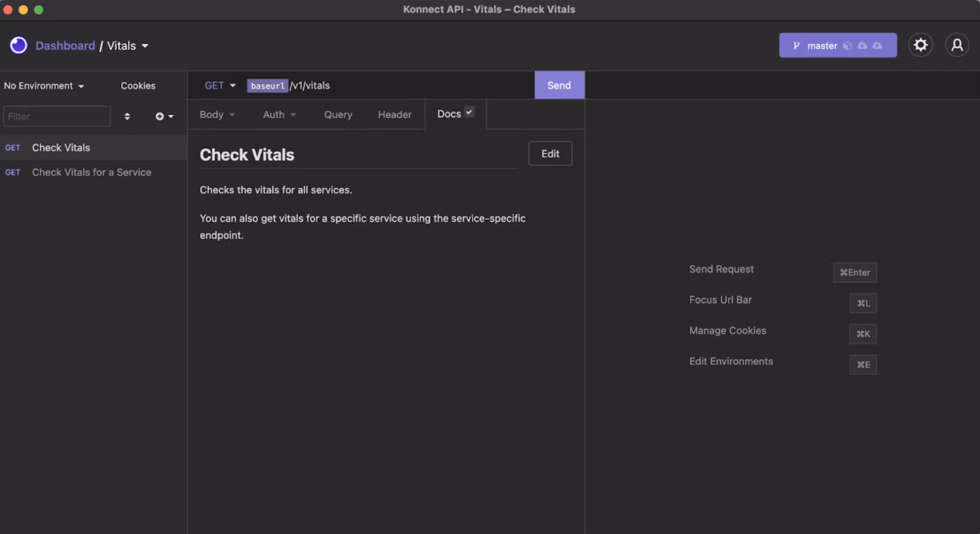Click the sidebar sort arrows icon

[x=127, y=117]
